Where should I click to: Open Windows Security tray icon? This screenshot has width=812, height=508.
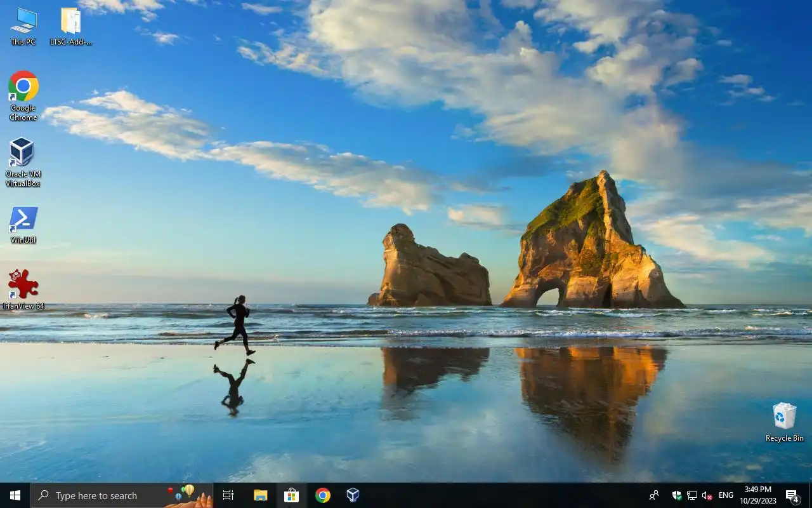click(677, 495)
